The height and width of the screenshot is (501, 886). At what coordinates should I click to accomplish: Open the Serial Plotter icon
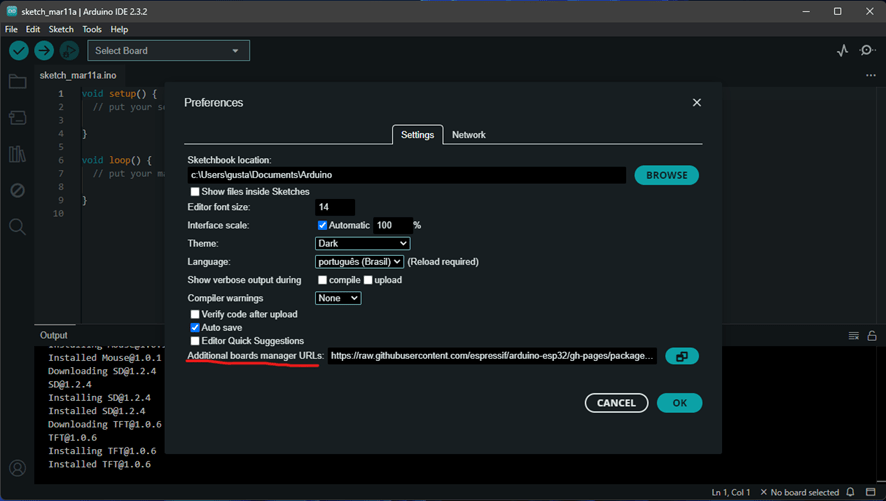coord(842,50)
